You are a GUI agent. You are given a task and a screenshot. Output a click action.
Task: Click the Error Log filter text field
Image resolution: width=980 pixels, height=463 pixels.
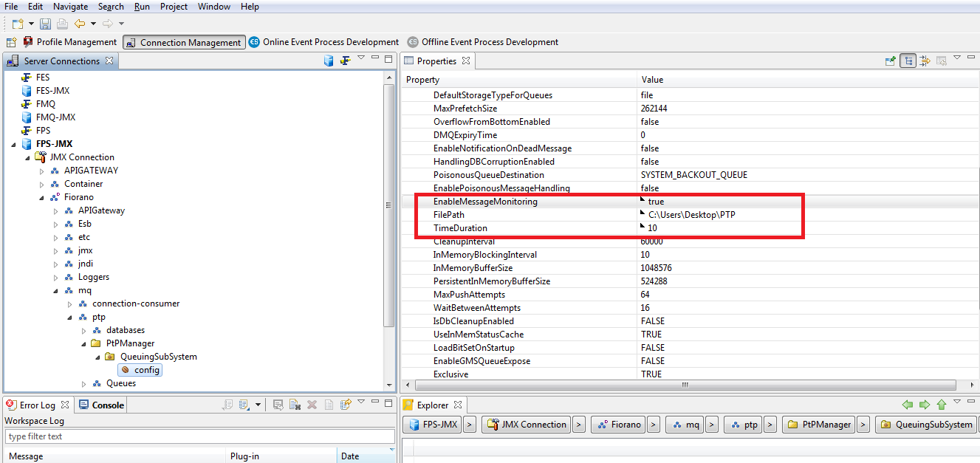tap(199, 436)
